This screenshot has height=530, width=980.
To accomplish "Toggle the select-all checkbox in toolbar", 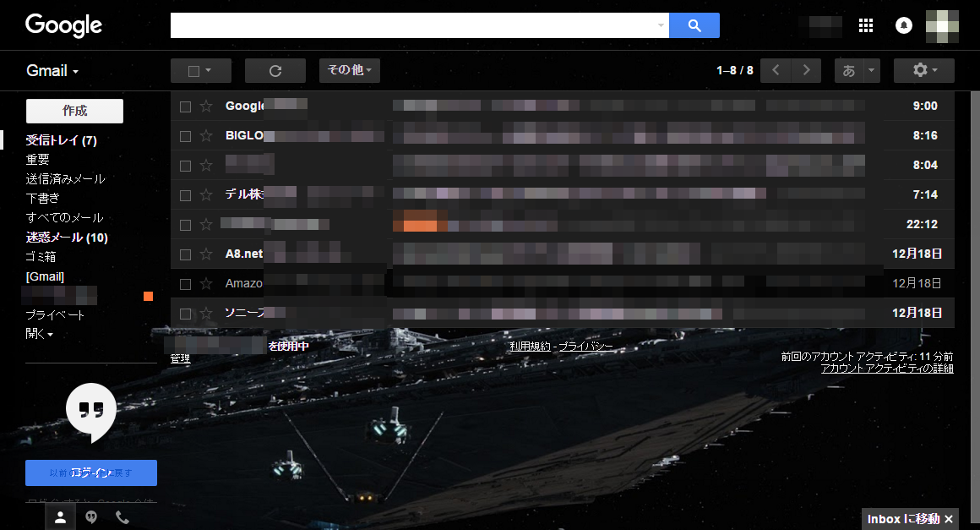I will pos(193,71).
